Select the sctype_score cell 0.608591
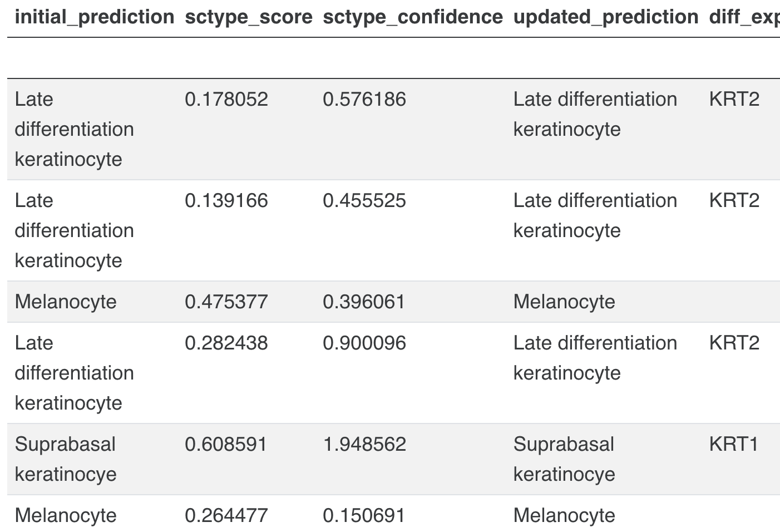The height and width of the screenshot is (532, 780). (226, 444)
